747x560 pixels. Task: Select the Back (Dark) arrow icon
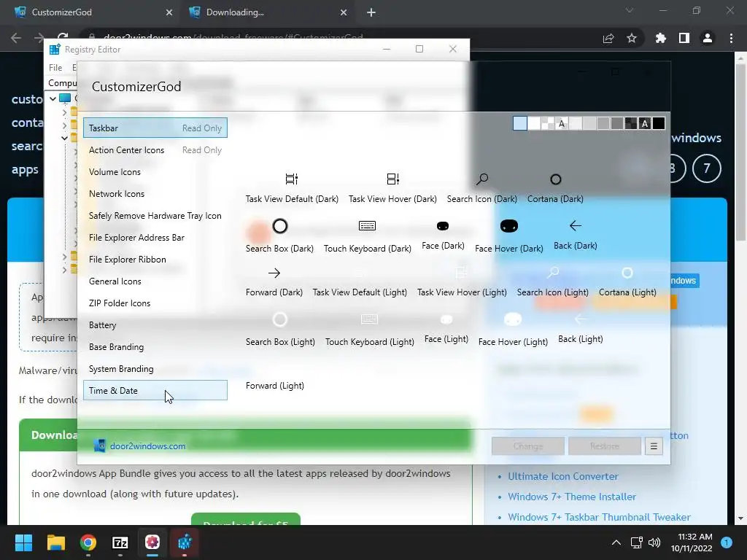pyautogui.click(x=576, y=226)
